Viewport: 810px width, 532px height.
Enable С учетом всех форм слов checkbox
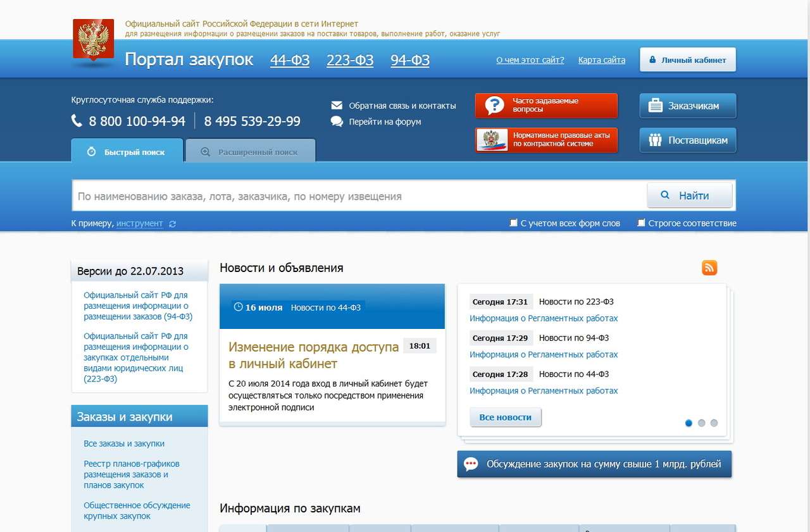(514, 223)
